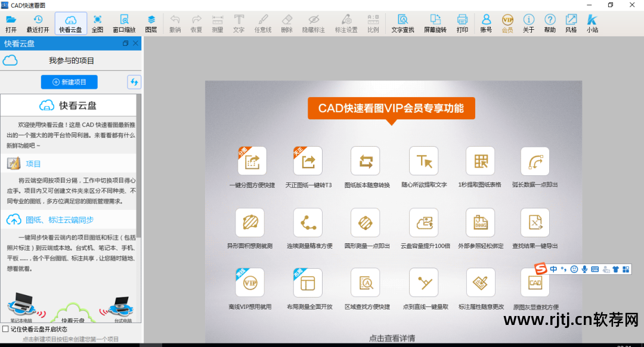Click the refresh button beside 新建项目

134,82
